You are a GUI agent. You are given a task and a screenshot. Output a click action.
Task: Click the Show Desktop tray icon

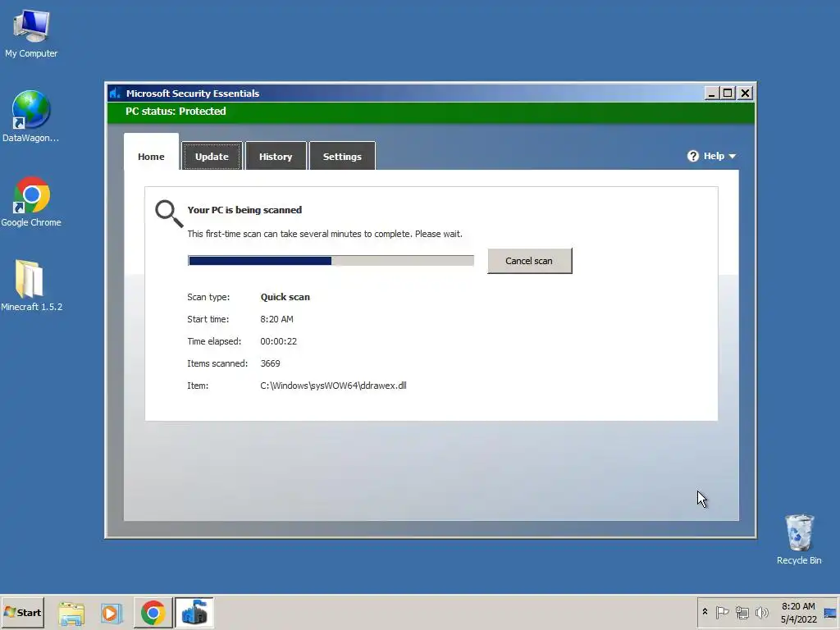(x=830, y=613)
